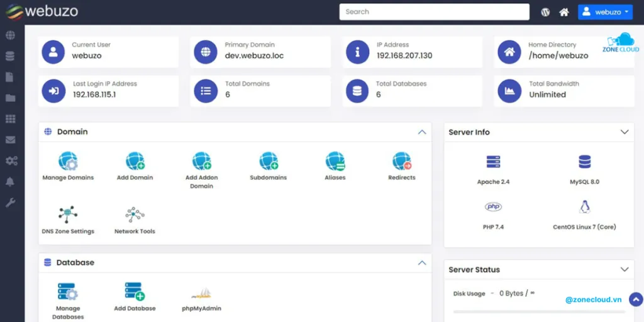Click the CentOS Linux penguin icon
644x322 pixels.
pyautogui.click(x=584, y=206)
